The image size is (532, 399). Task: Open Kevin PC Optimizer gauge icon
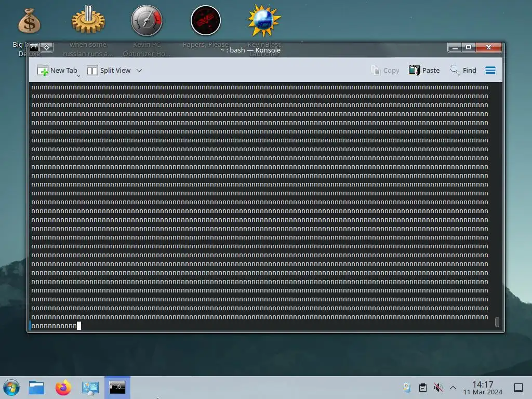point(147,20)
